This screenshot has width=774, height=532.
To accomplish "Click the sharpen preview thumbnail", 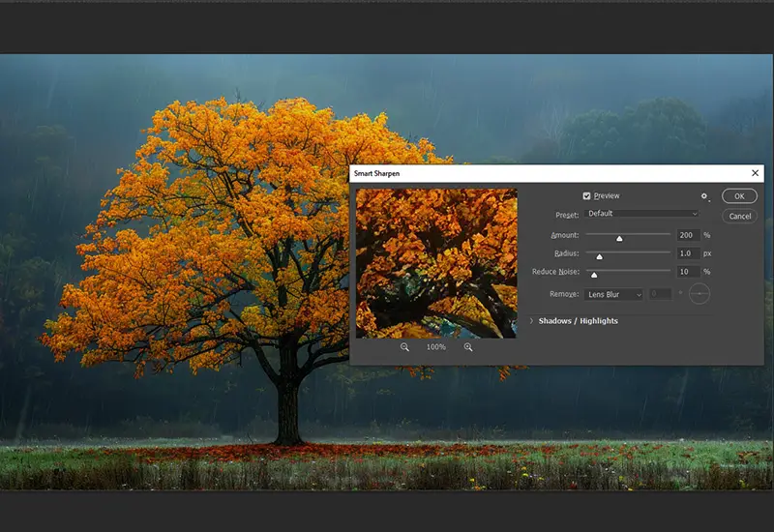I will (x=436, y=263).
